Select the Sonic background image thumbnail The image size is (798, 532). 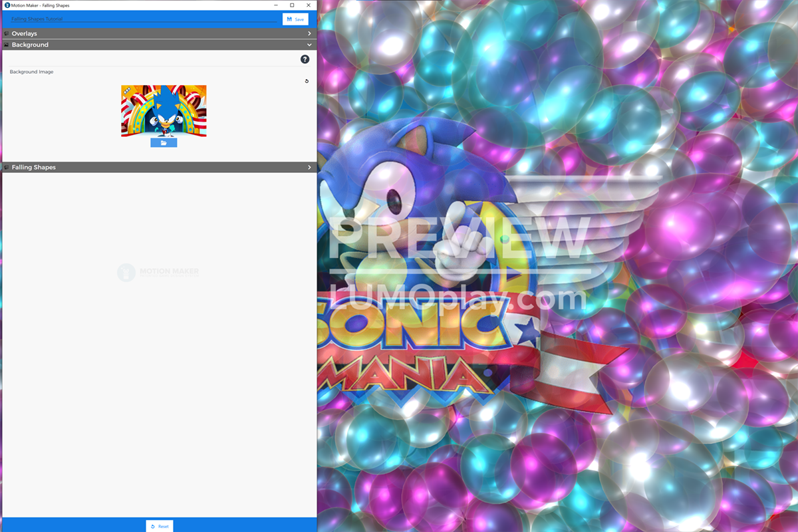(164, 111)
